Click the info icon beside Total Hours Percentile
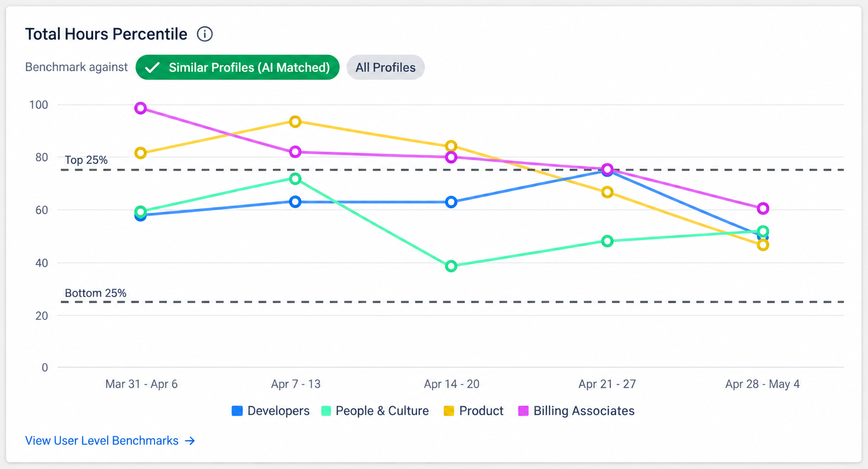This screenshot has width=868, height=469. click(205, 34)
